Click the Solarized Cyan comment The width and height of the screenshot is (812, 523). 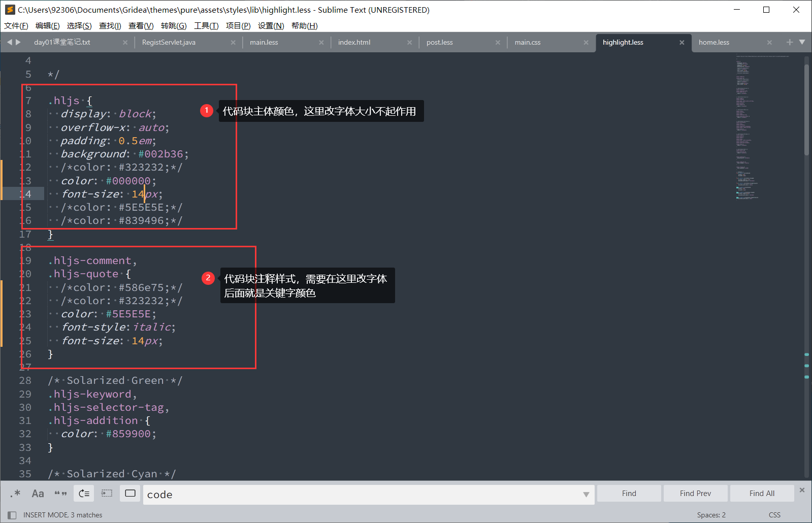tap(112, 474)
